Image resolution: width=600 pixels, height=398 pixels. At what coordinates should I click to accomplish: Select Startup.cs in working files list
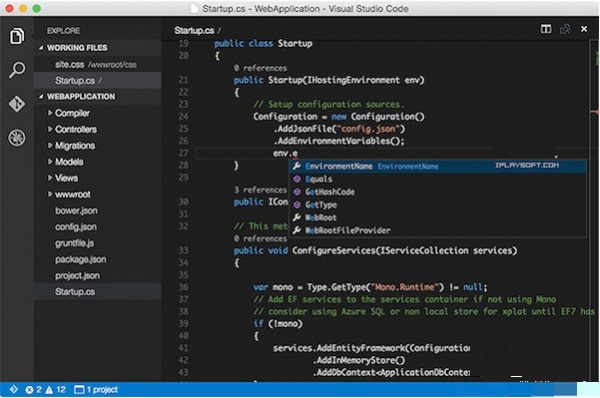98,81
